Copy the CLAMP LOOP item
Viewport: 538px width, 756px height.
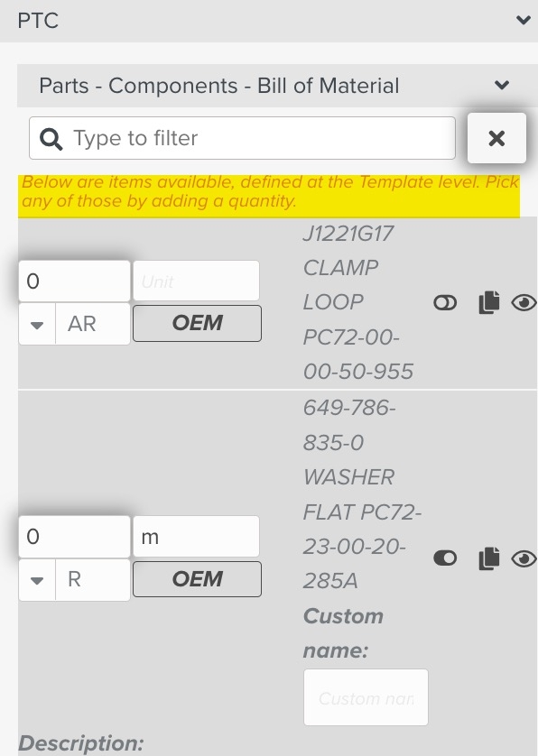coord(488,302)
